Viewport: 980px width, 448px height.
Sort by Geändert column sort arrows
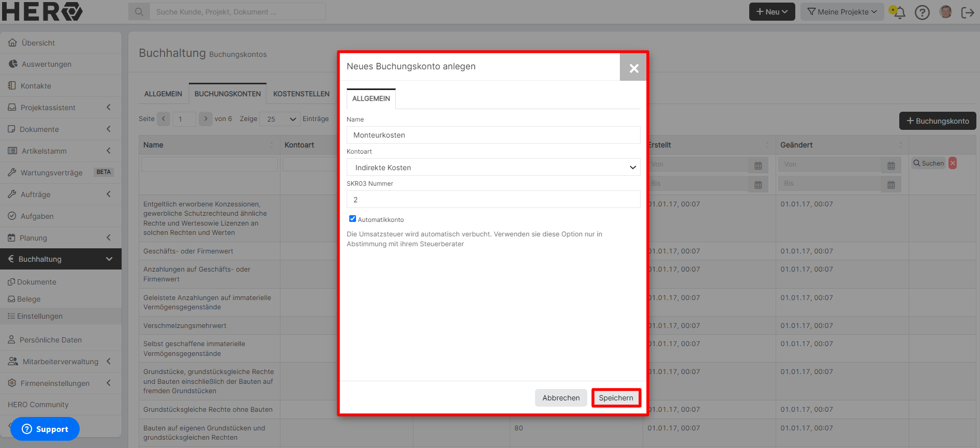[900, 145]
